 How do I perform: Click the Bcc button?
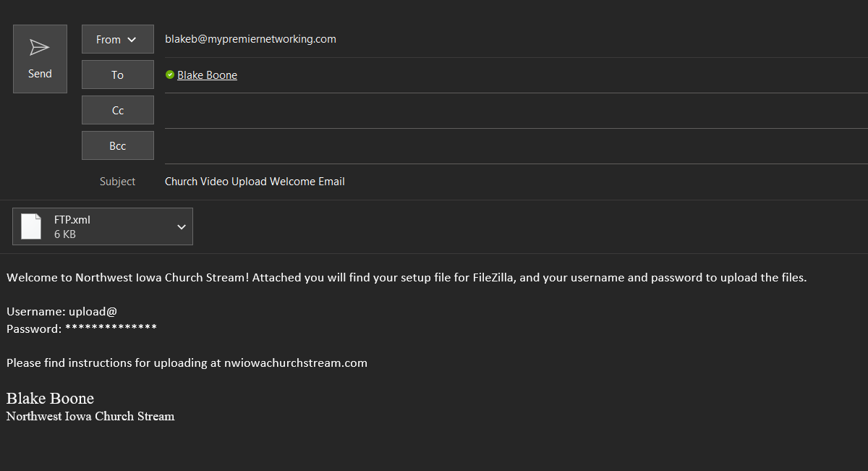point(118,145)
